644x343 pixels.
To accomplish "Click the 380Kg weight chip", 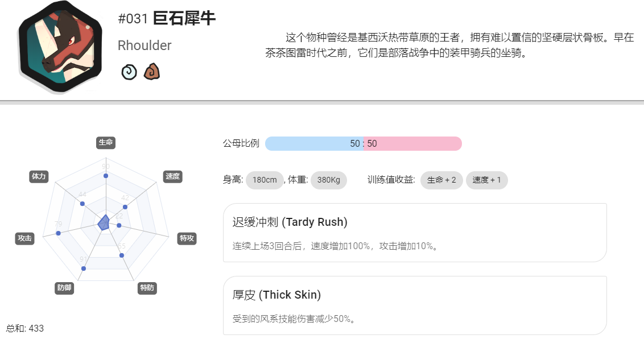I will click(329, 180).
